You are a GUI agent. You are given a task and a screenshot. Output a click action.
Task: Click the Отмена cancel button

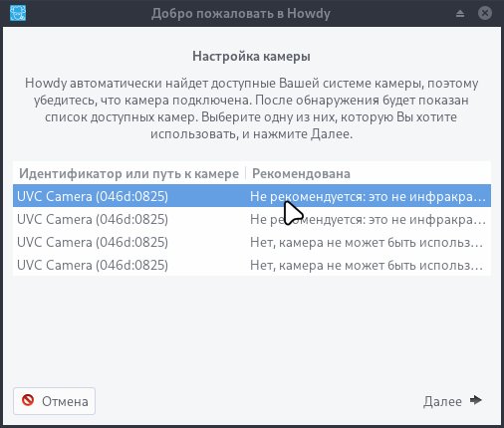(x=54, y=401)
